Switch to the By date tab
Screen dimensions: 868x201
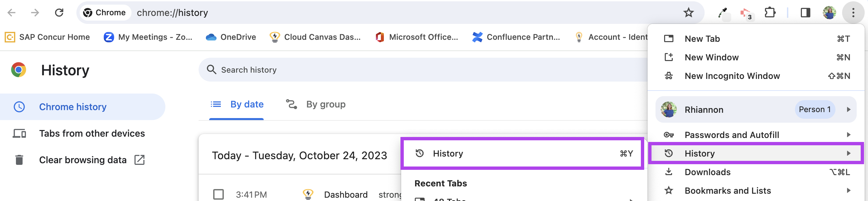point(236,104)
